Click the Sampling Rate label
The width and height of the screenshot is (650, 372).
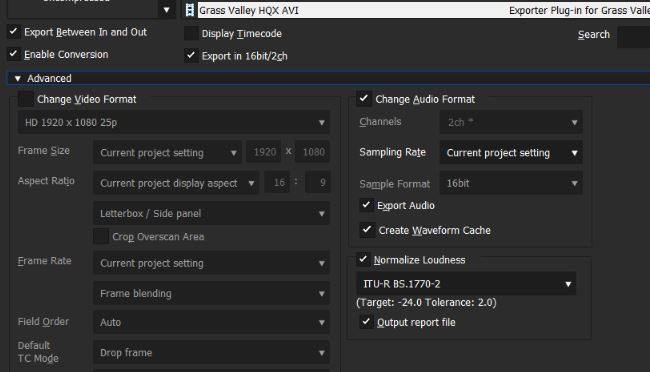392,152
